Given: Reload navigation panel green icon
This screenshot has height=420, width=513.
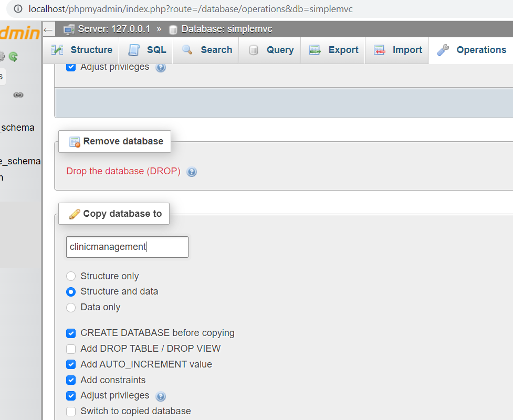Looking at the screenshot, I should 14,57.
